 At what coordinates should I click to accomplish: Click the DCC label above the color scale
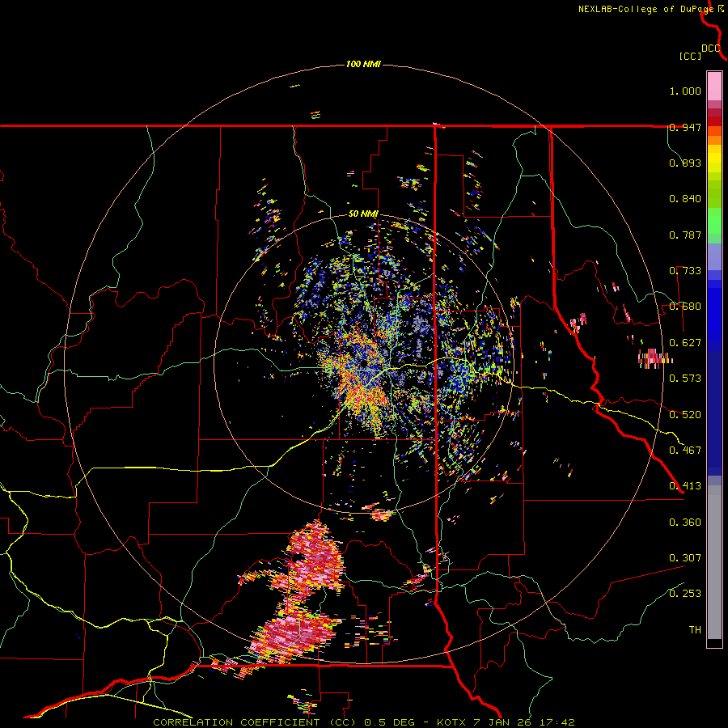[711, 49]
